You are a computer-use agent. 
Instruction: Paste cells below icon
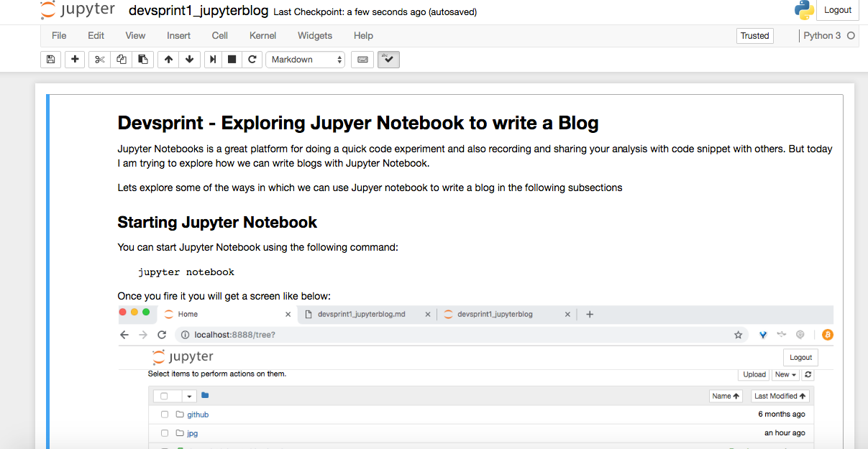143,60
